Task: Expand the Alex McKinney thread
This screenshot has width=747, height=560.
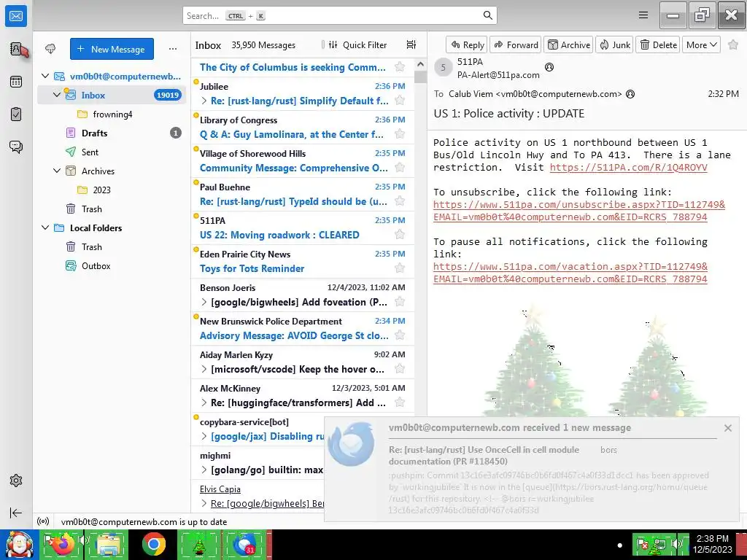Action: (x=204, y=402)
